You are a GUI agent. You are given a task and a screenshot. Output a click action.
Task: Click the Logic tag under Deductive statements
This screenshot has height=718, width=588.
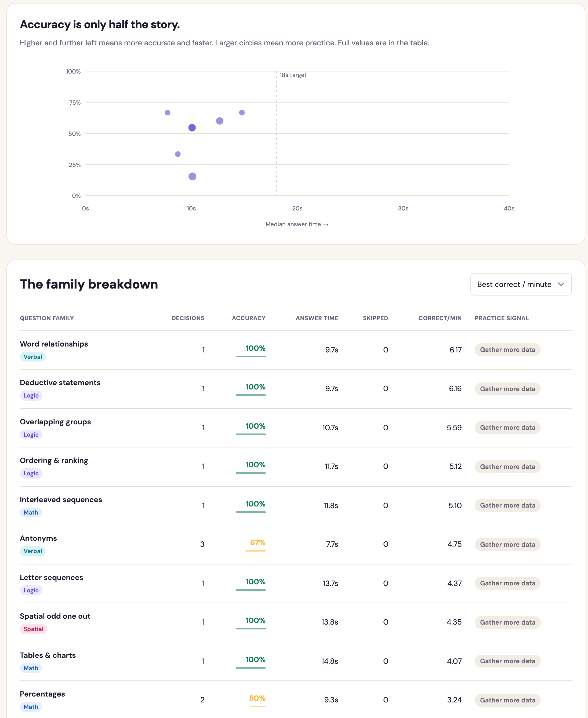pyautogui.click(x=31, y=395)
